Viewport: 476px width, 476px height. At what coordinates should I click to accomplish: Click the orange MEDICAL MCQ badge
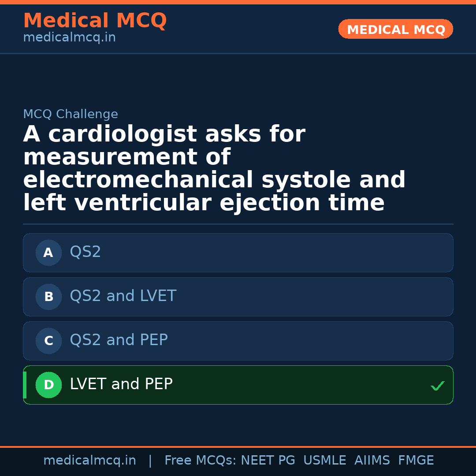pos(395,30)
